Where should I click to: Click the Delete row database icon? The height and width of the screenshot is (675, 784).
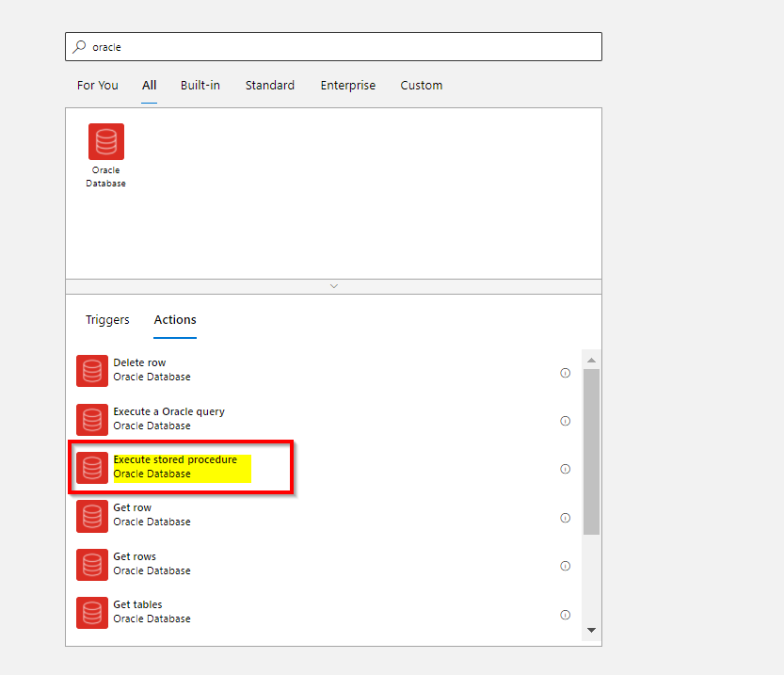click(x=92, y=371)
